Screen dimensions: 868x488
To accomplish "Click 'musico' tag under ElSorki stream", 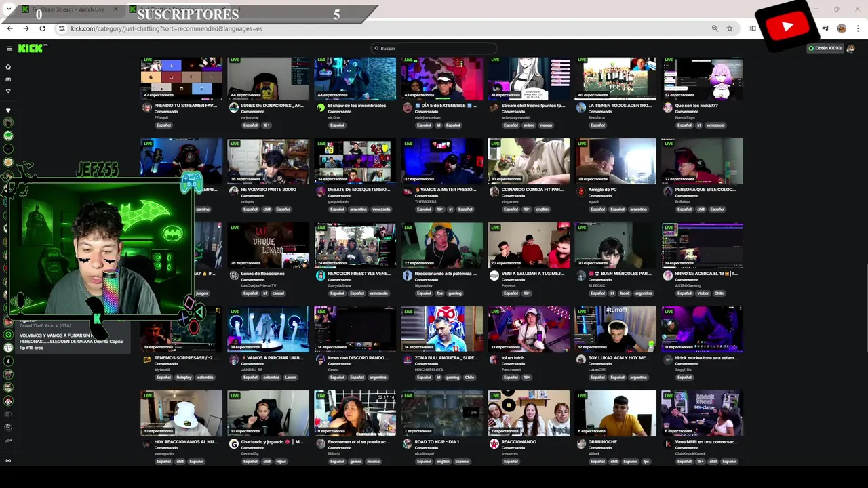I will click(374, 462).
